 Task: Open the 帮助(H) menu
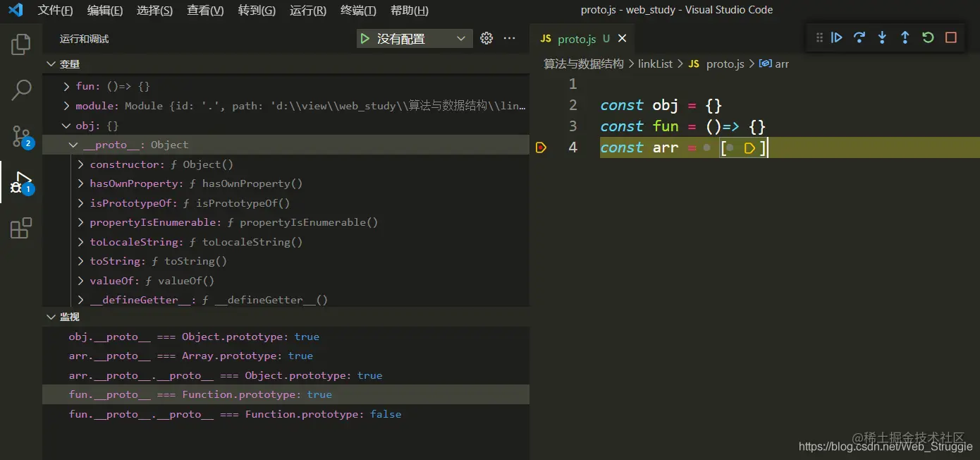[x=410, y=11]
